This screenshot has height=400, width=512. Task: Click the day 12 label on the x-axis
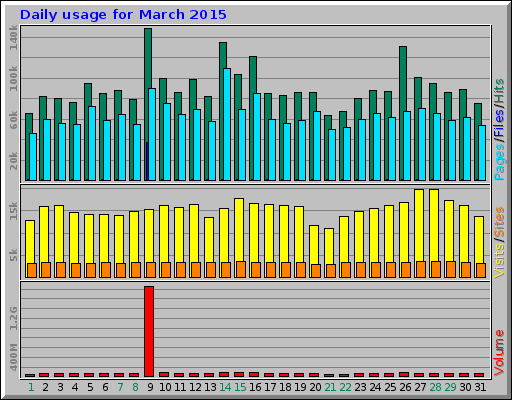[x=195, y=387]
